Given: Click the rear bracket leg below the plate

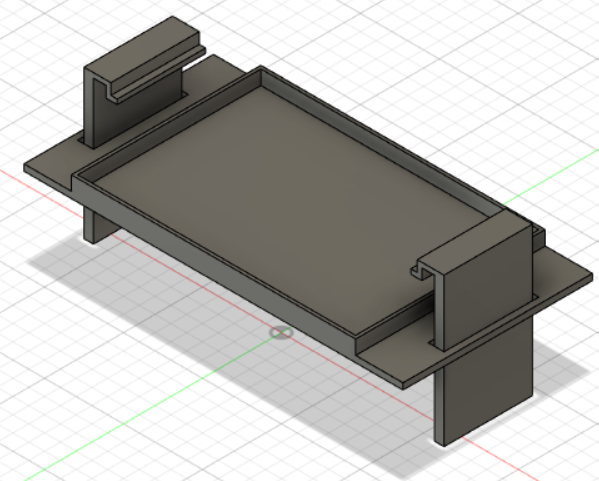Looking at the screenshot, I should point(100,224).
